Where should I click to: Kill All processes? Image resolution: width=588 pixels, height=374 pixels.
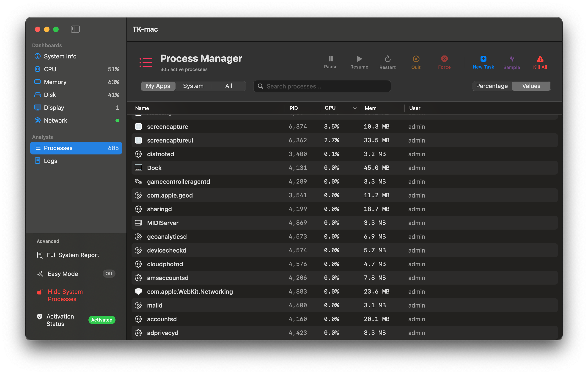[x=540, y=62]
